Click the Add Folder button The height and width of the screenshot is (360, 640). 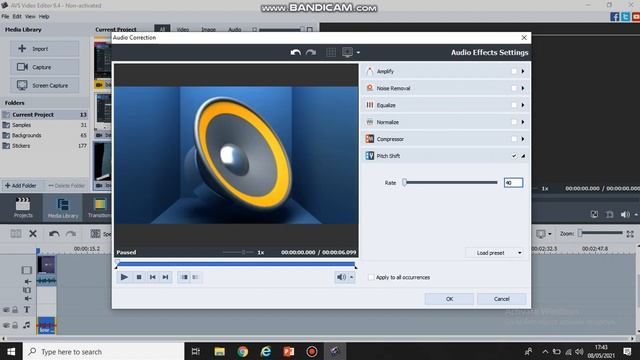[x=21, y=185]
